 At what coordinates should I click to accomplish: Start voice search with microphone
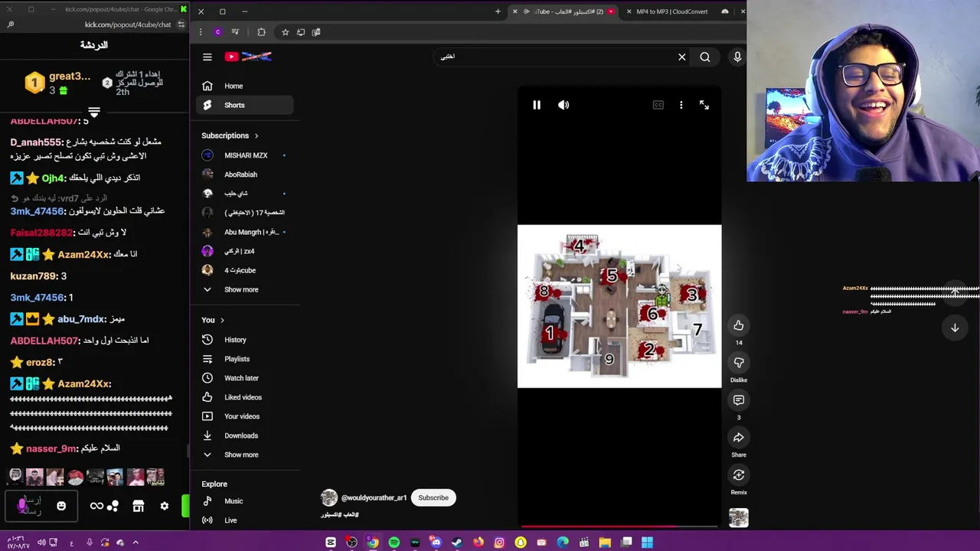click(x=737, y=57)
